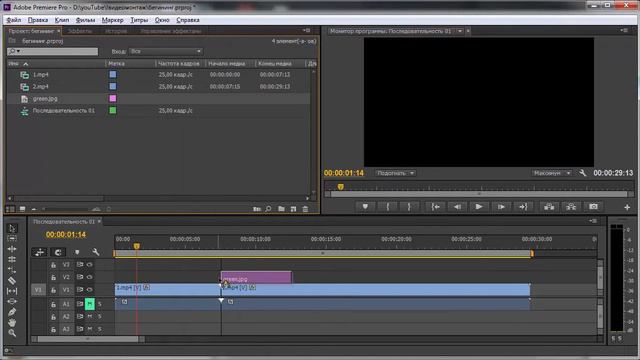Add marker in timeline header
The width and height of the screenshot is (640, 360).
pos(77,252)
